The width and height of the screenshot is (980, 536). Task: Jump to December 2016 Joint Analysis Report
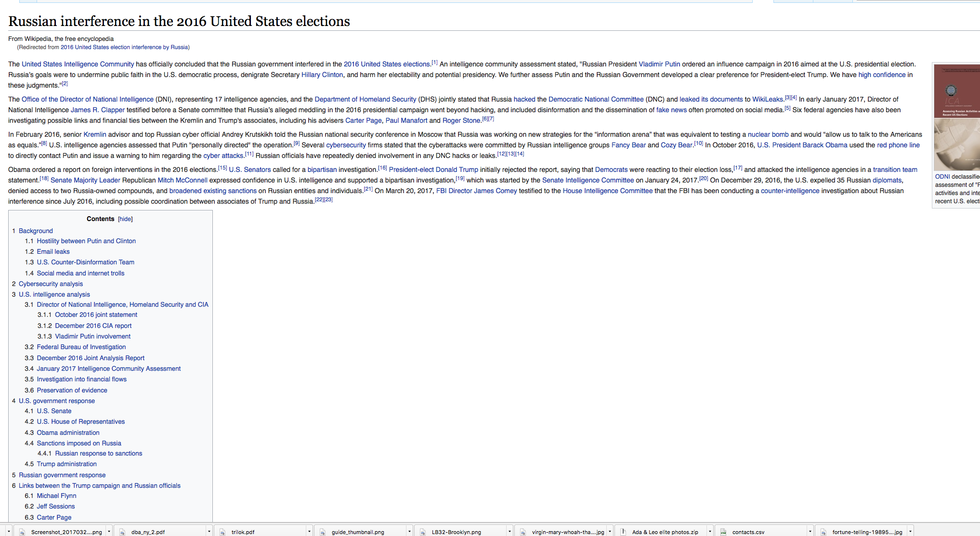[x=91, y=358]
